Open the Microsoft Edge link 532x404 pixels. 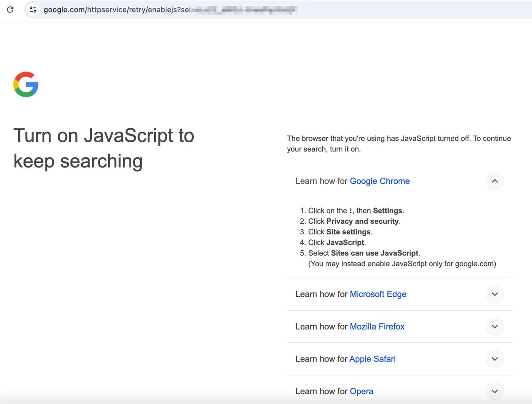[378, 294]
